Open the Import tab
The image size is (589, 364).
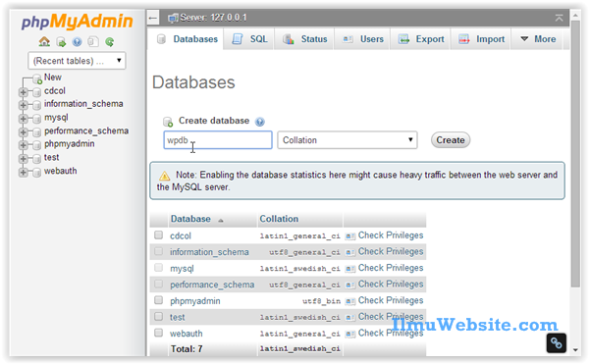482,39
